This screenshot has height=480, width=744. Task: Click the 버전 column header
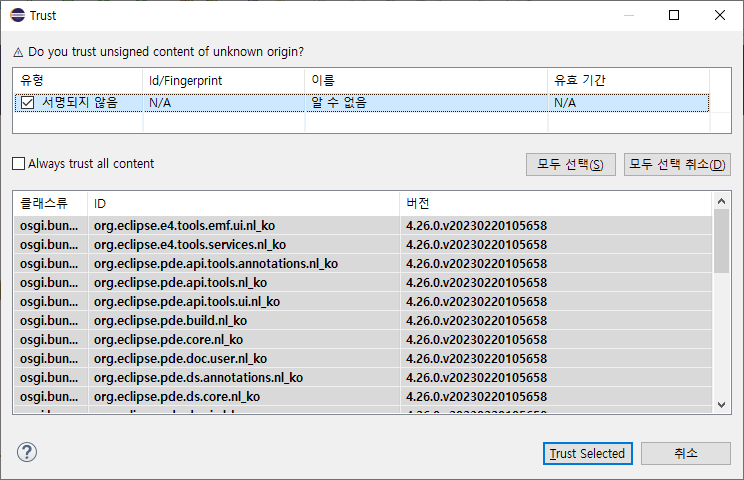[x=556, y=204]
